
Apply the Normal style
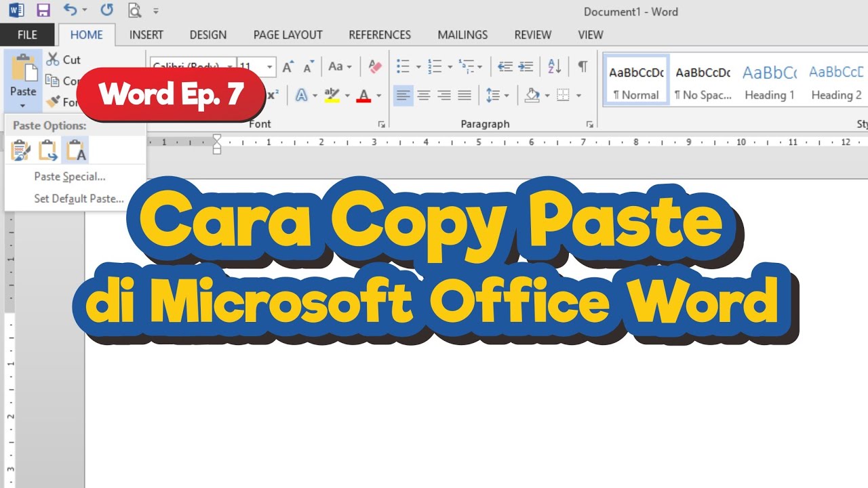pos(636,81)
